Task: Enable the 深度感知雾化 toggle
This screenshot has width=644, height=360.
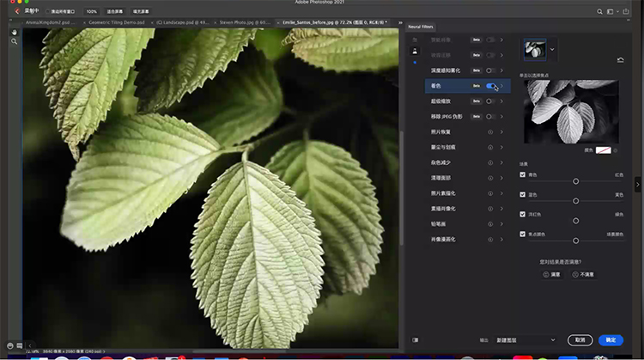Action: coord(491,70)
